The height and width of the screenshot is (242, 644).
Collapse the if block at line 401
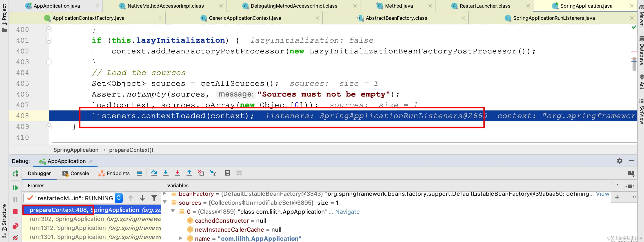[49, 40]
